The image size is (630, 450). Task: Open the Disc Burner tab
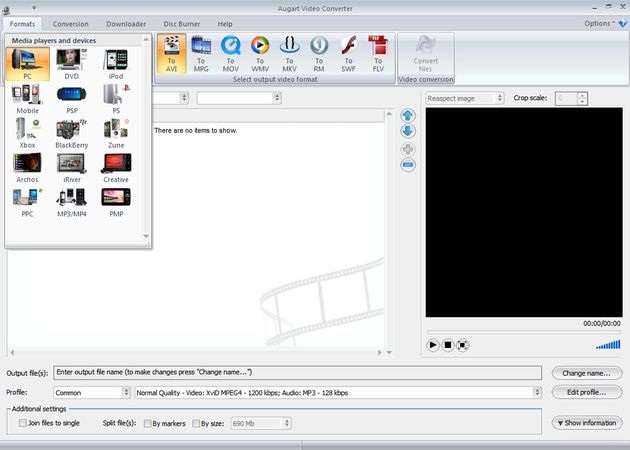[x=182, y=24]
